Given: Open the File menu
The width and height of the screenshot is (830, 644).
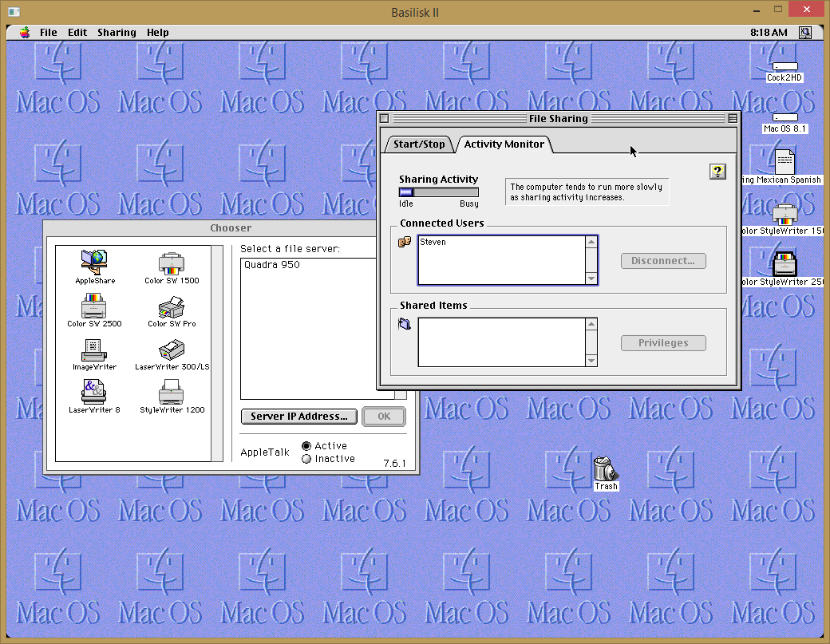Looking at the screenshot, I should 48,32.
